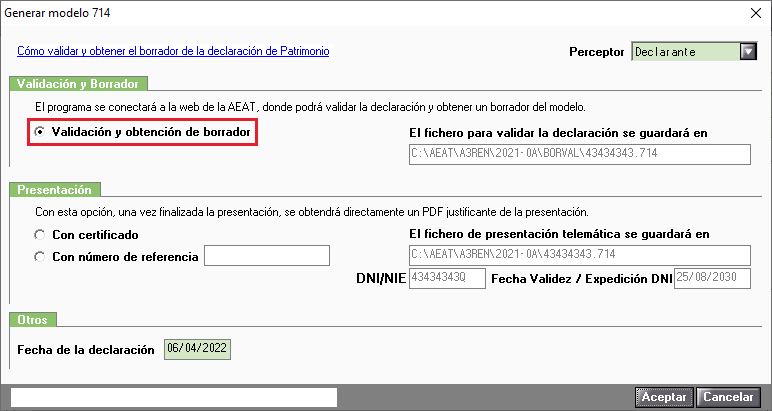
Task: Select 'Validación y obtención de borrador' radio
Action: point(39,131)
